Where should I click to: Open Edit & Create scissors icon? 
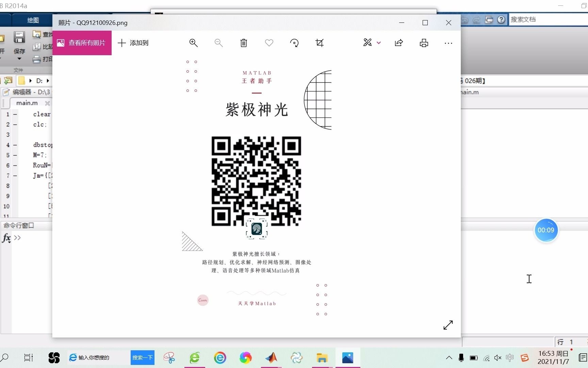[367, 43]
